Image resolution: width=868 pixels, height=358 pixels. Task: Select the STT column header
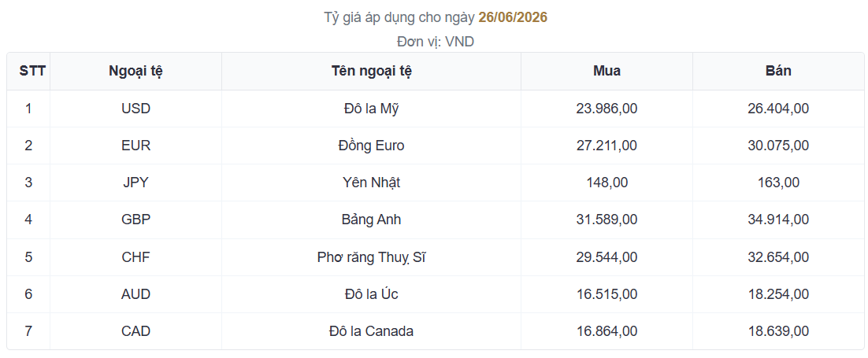click(28, 71)
